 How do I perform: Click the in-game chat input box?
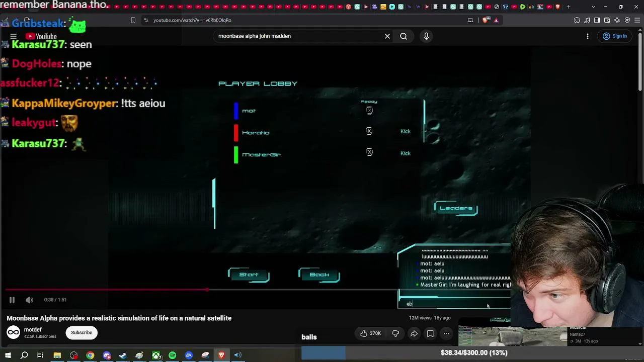tap(454, 303)
